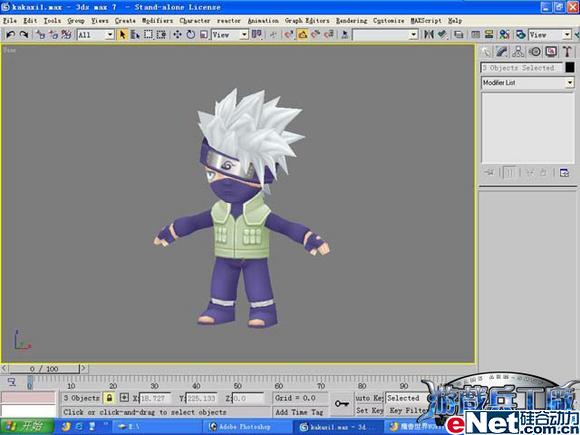
Task: Open reference coordinate system View dropdown
Action: [x=230, y=35]
